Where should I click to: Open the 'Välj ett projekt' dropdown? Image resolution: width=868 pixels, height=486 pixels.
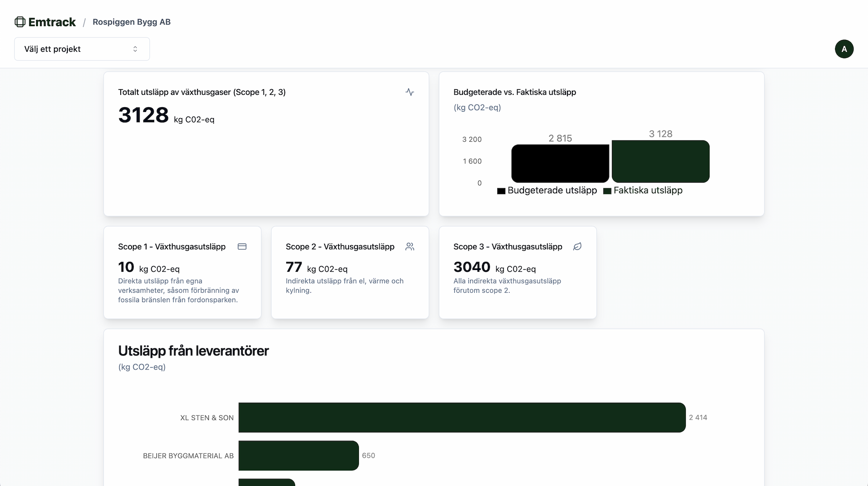82,49
